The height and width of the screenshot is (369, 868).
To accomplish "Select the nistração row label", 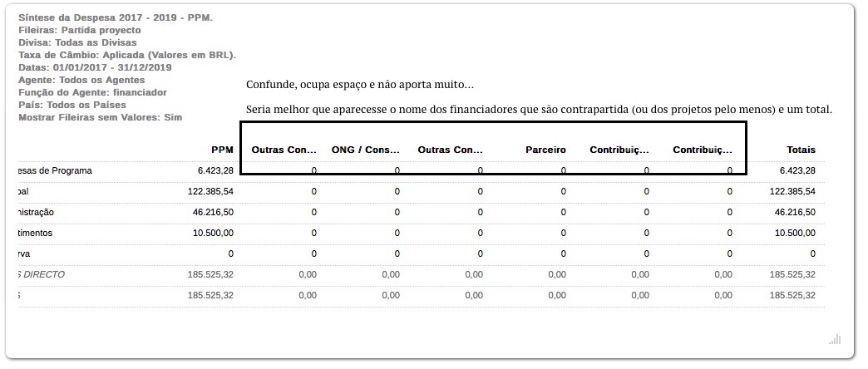I will [x=36, y=213].
